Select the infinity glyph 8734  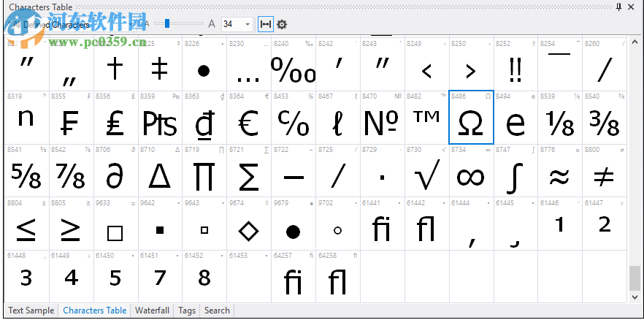471,170
